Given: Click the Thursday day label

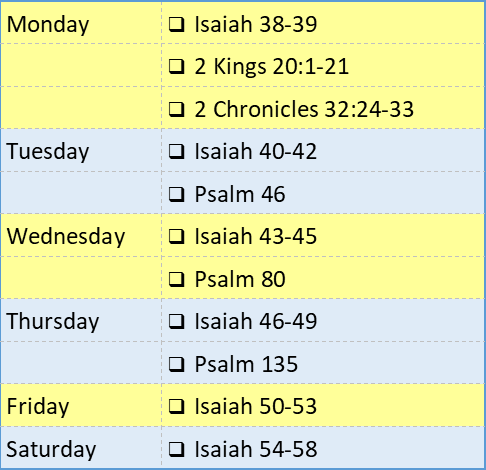Looking at the screenshot, I should (53, 322).
